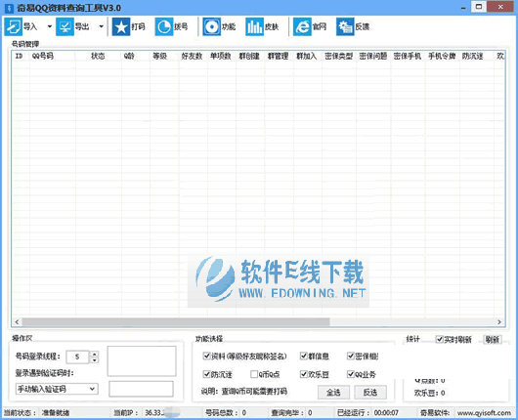Image resolution: width=518 pixels, height=420 pixels.
Task: Click the 打码 star icon
Action: click(x=121, y=26)
